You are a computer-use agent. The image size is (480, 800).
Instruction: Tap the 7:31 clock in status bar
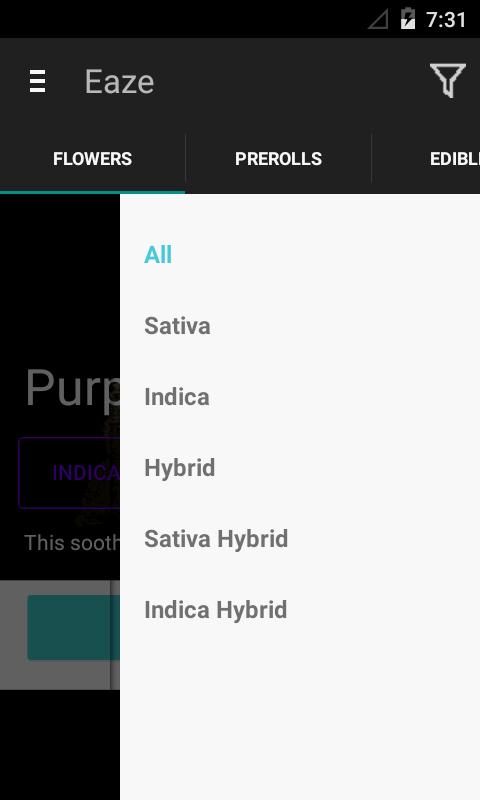click(x=446, y=20)
